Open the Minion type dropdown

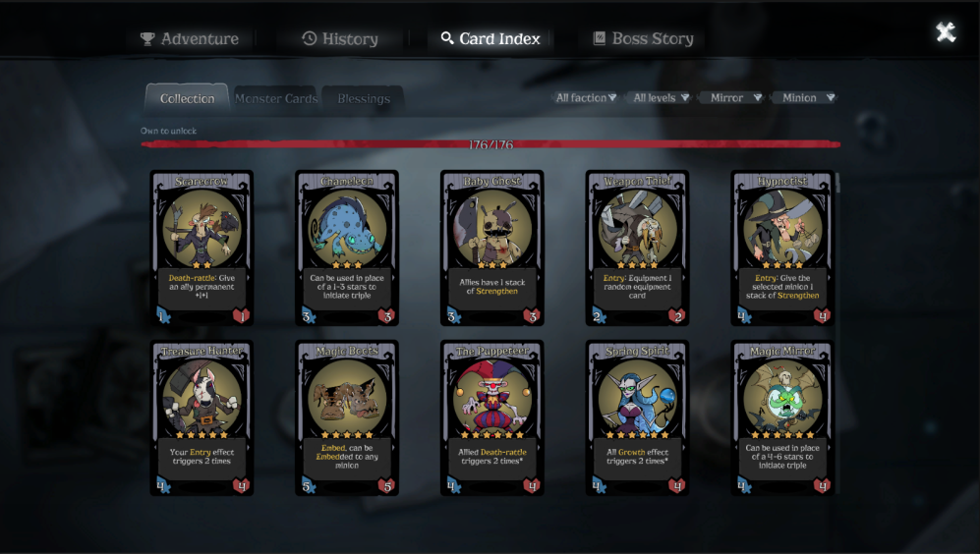point(807,97)
